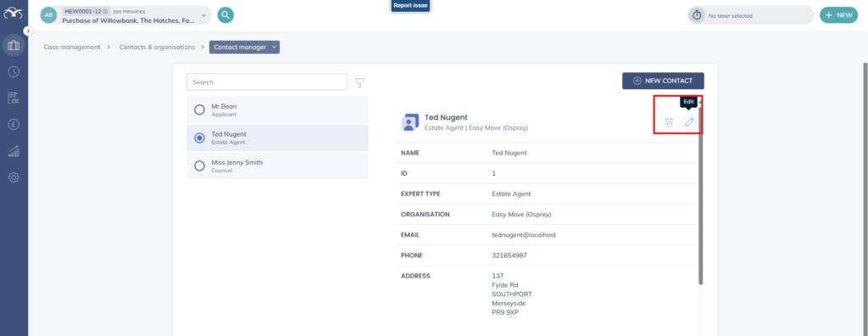Click the Mr Bean list name
Viewport: 868px width, 336px height.
pyautogui.click(x=224, y=106)
